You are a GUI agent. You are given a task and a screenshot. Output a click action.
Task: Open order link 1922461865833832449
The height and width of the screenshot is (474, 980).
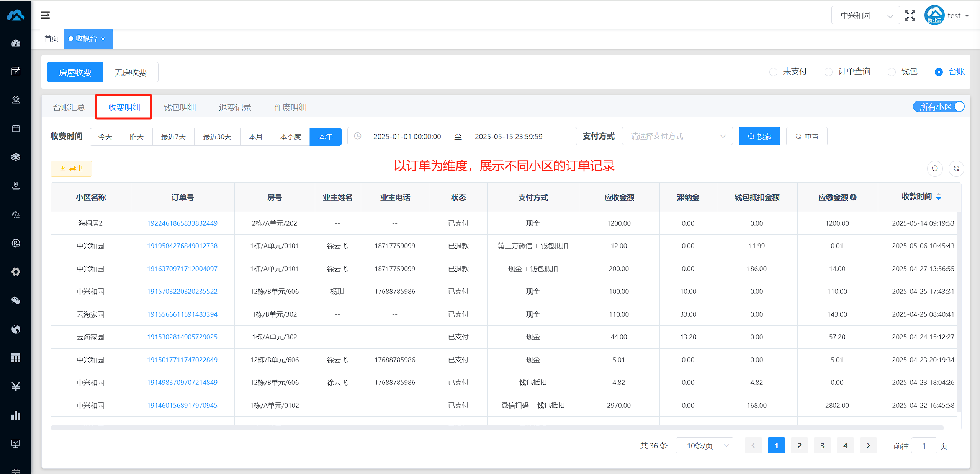[182, 223]
